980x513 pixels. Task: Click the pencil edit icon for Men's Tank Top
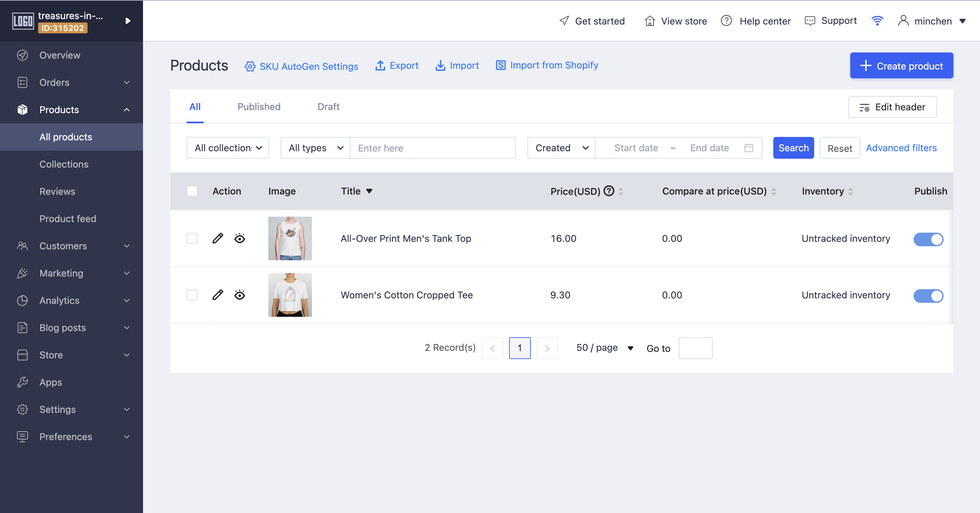218,238
